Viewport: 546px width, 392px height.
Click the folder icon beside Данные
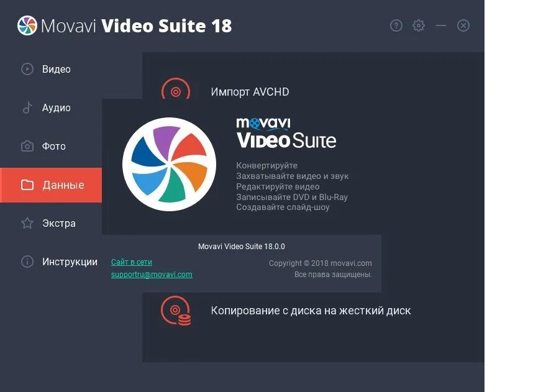click(27, 185)
